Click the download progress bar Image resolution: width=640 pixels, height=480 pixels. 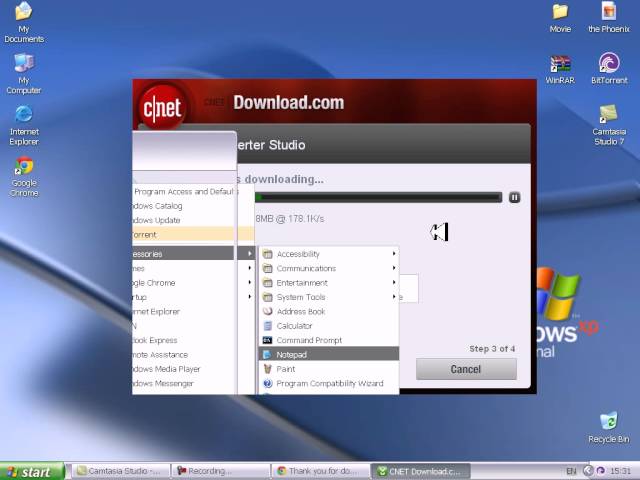(378, 198)
